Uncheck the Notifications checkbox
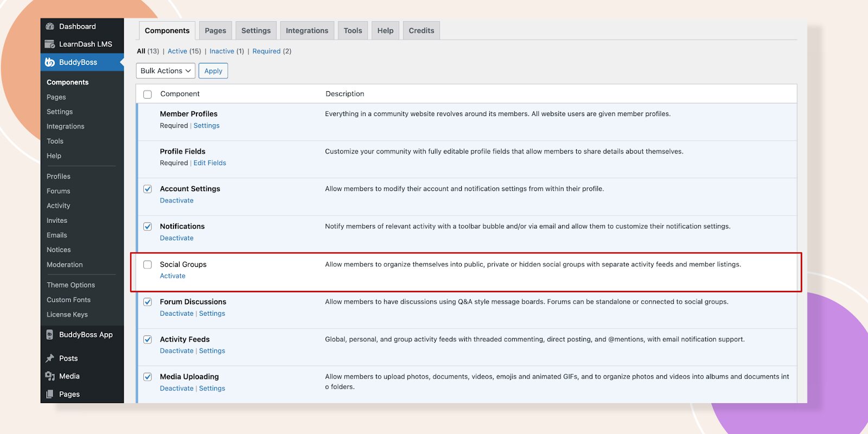The width and height of the screenshot is (868, 434). coord(148,227)
